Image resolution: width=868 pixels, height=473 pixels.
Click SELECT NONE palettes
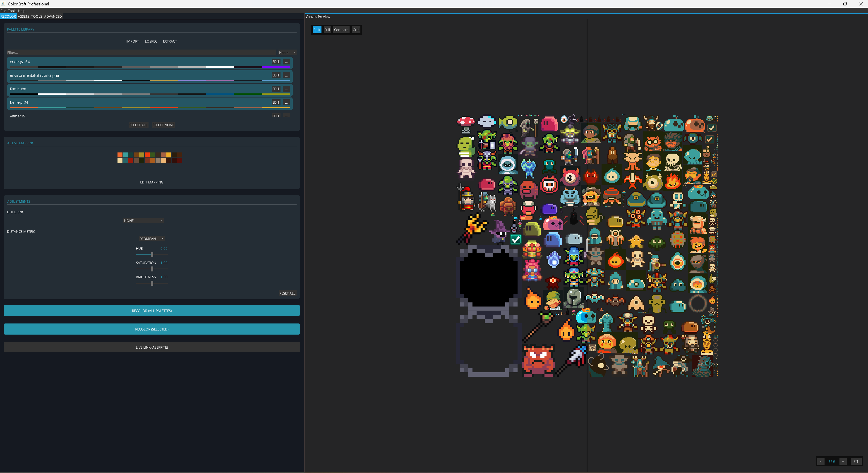pos(163,125)
